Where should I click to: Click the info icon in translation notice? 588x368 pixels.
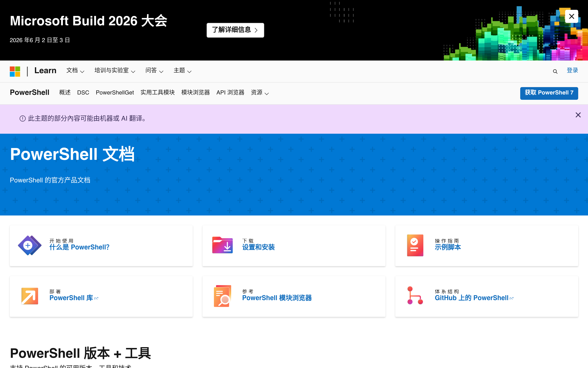[23, 119]
